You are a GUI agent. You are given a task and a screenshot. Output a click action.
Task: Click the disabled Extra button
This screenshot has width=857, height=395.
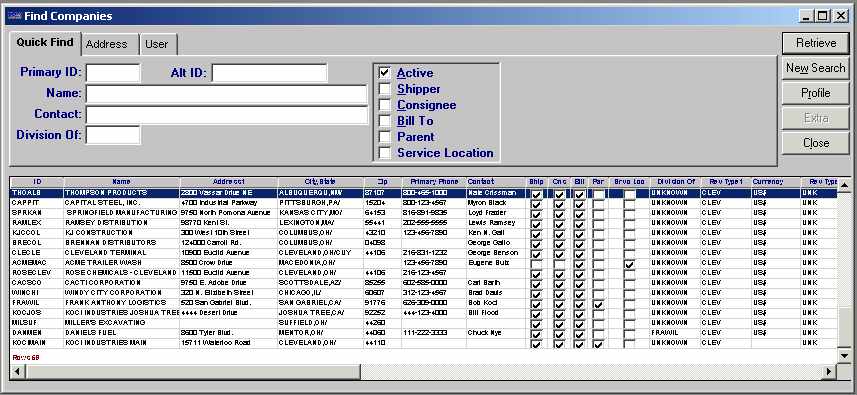(815, 118)
